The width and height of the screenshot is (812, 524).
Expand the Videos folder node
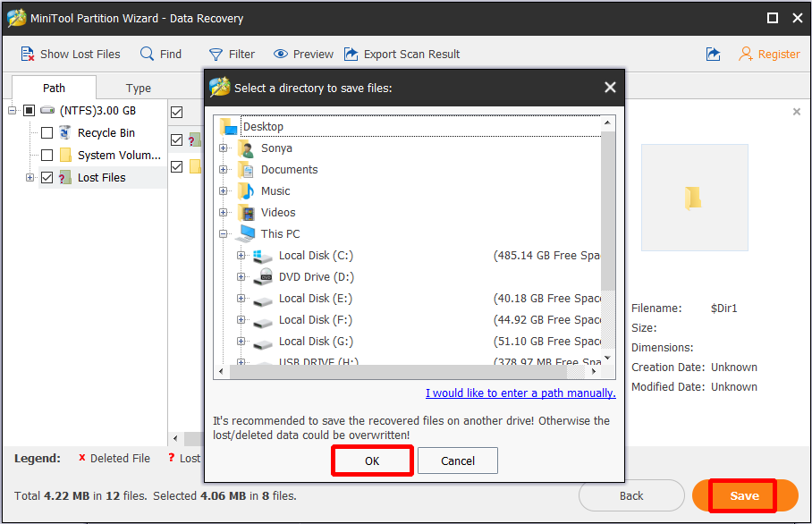[224, 212]
